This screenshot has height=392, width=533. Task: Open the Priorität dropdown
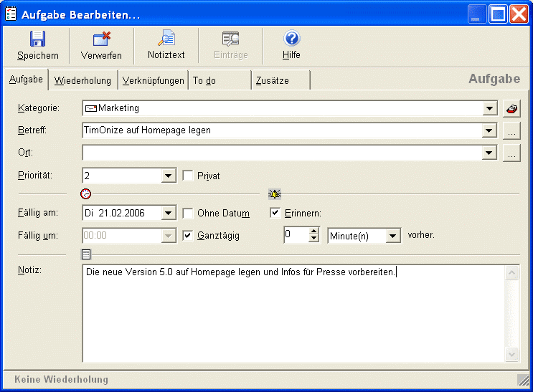coord(169,176)
